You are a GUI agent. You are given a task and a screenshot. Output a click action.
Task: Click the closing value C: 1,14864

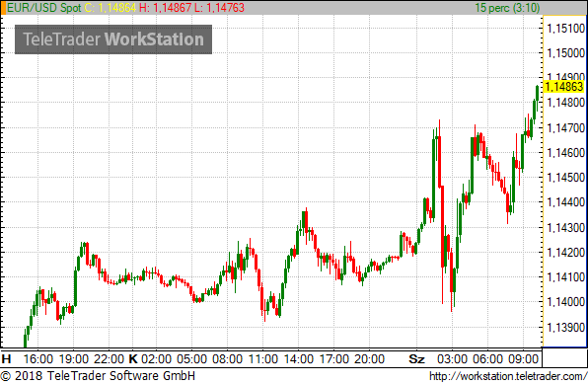tap(110, 8)
